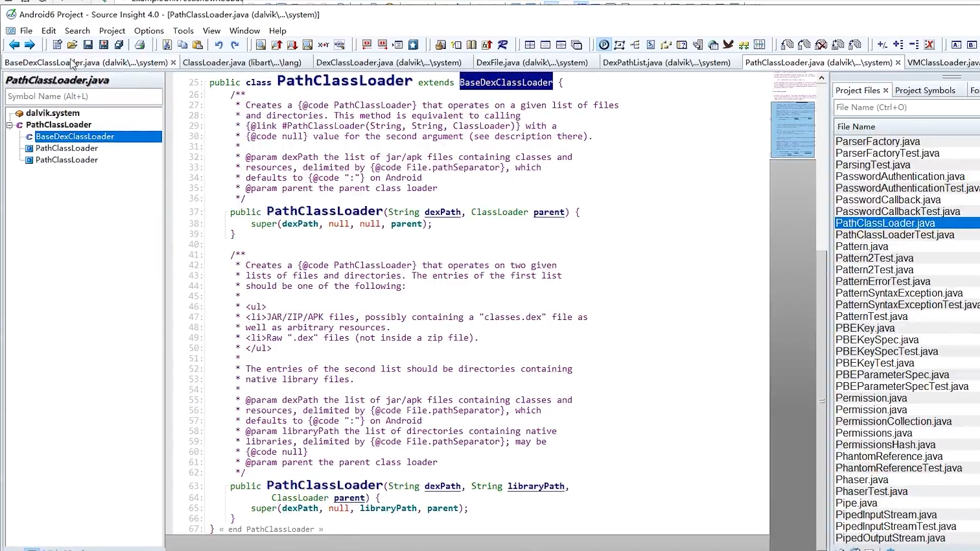Click the Go Forward navigation arrow
The height and width of the screenshot is (551, 980).
30,45
